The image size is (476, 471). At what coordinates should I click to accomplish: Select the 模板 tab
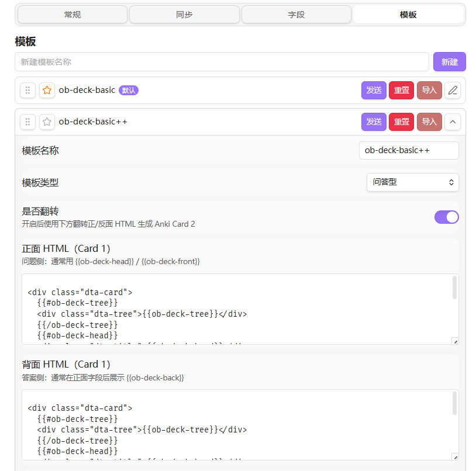408,15
